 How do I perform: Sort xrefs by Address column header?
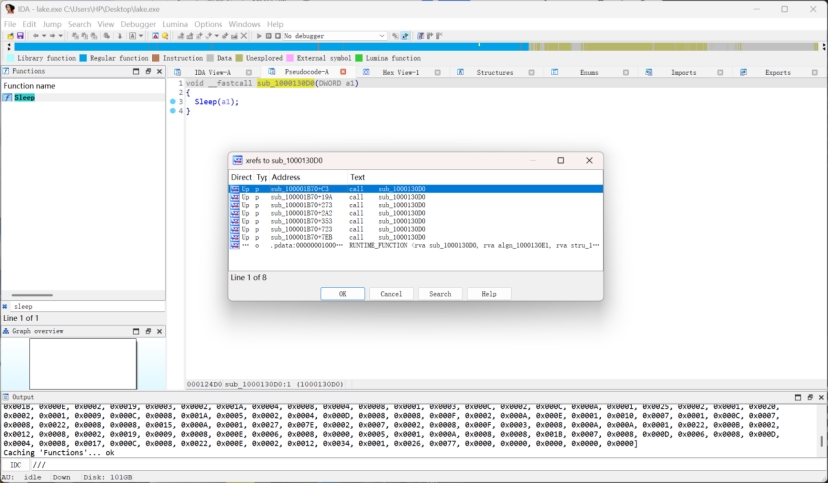(x=308, y=177)
